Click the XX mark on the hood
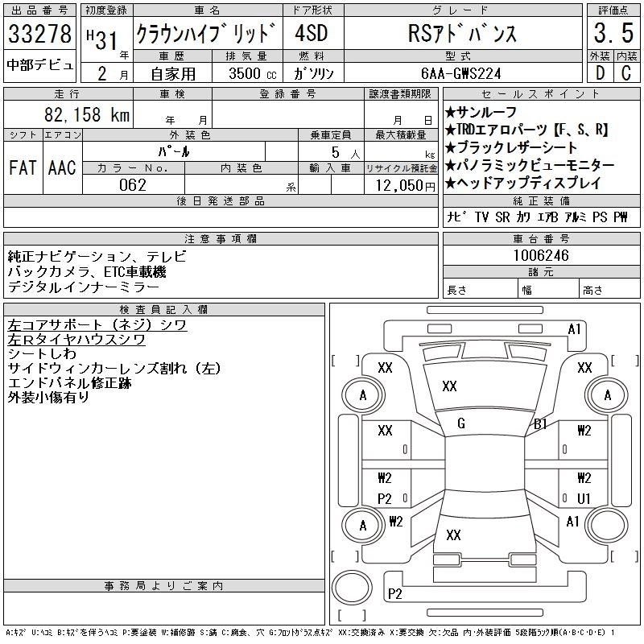 449,386
